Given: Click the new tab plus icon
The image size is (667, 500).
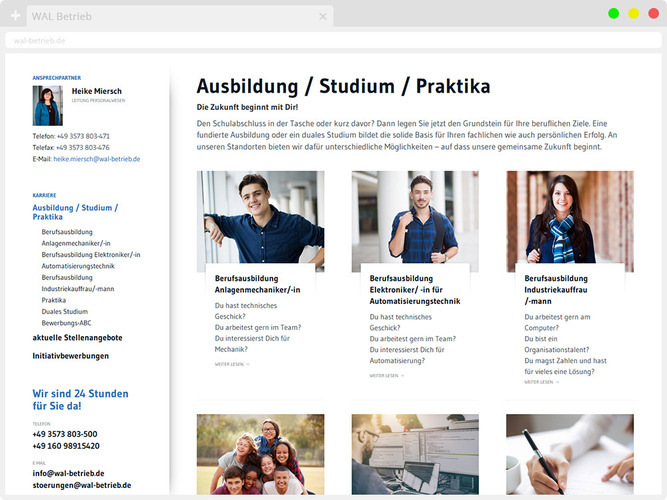Looking at the screenshot, I should click(16, 16).
